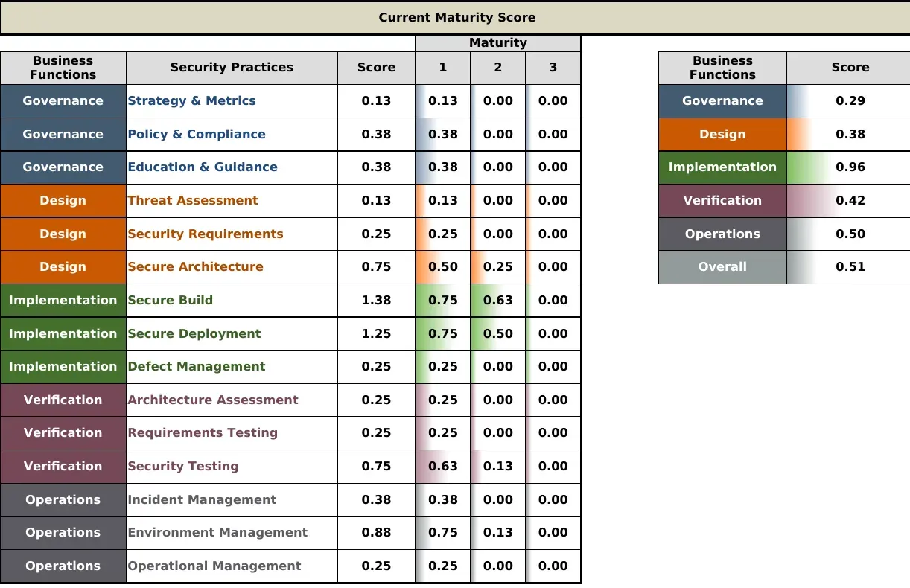Click the Current Maturity Score title bar
The image size is (910, 588).
[455, 17]
